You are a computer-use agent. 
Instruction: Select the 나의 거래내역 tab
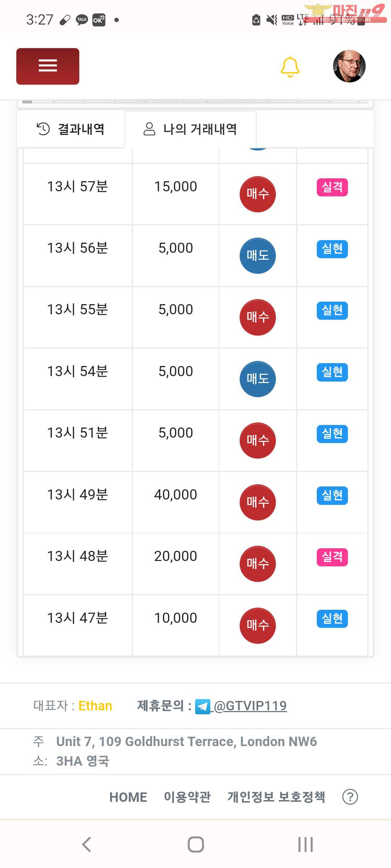coord(190,129)
